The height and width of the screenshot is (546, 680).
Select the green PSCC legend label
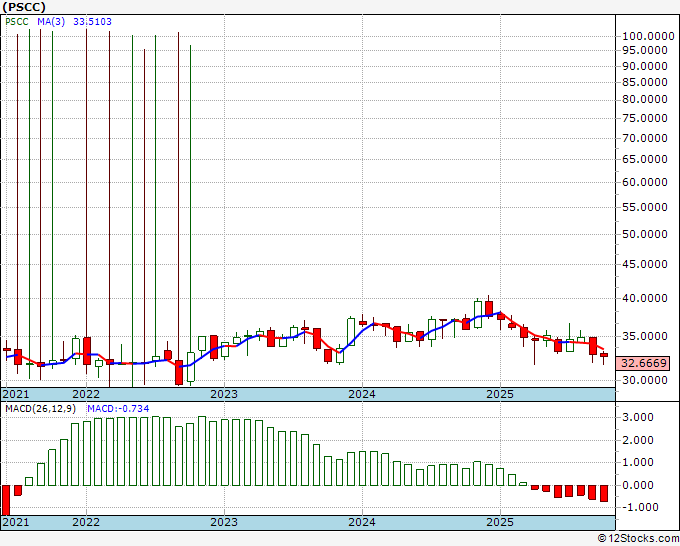tap(16, 20)
